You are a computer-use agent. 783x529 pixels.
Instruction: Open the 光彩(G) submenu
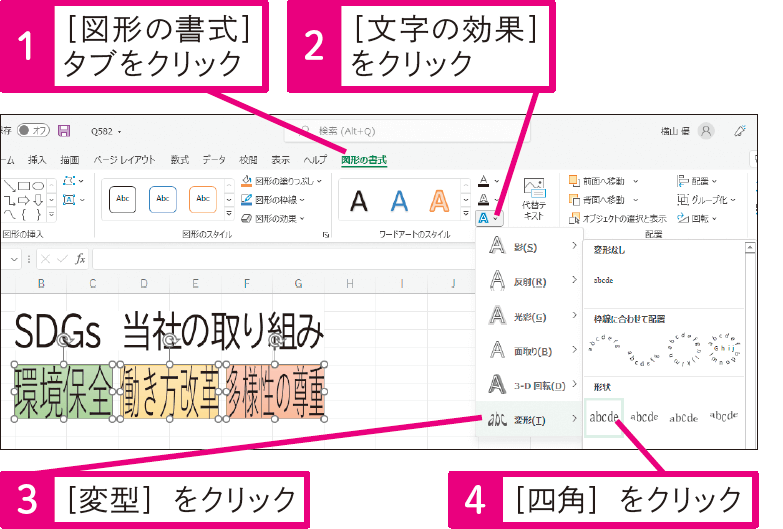(x=530, y=316)
